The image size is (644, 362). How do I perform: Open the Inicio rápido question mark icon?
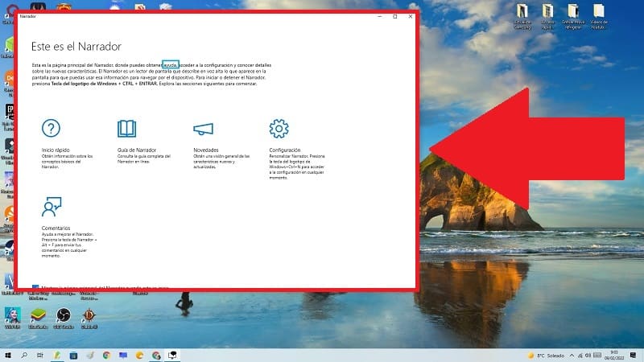point(51,128)
